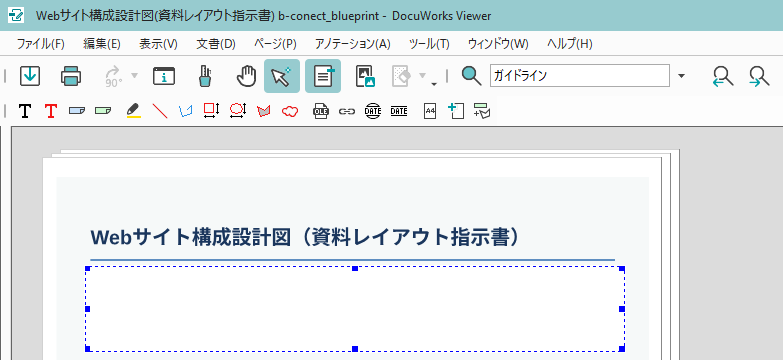Select the hand pan tool
The image size is (783, 360).
(x=246, y=76)
